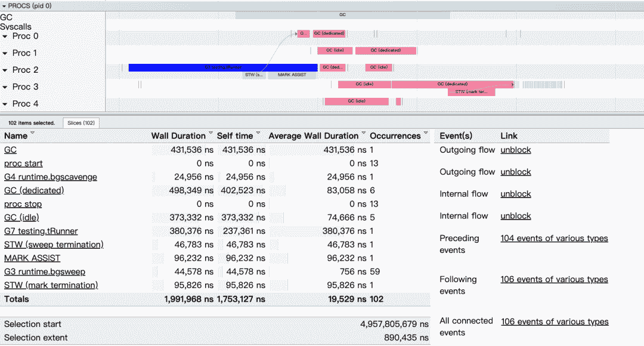
Task: Collapse the PROCS (pid 0) section
Action: (5, 5)
